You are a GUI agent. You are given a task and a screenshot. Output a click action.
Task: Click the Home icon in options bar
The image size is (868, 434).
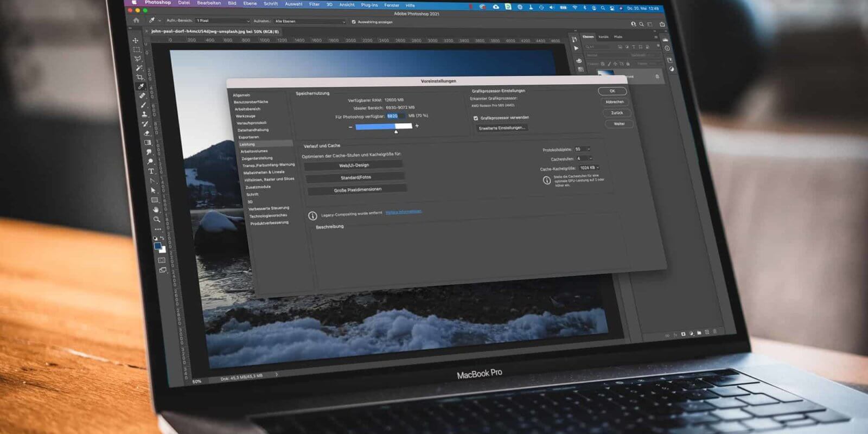point(136,21)
